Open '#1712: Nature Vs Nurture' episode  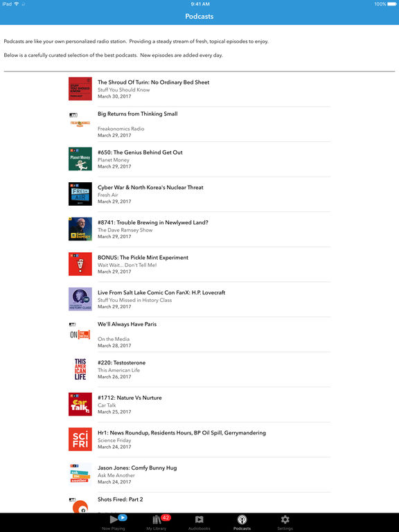(130, 398)
